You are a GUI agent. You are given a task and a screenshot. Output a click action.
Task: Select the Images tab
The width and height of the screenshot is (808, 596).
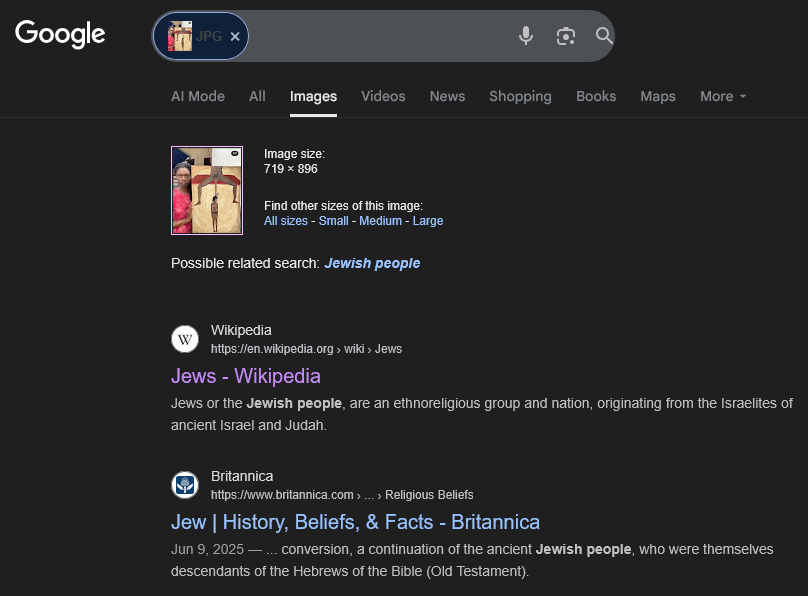[x=313, y=96]
